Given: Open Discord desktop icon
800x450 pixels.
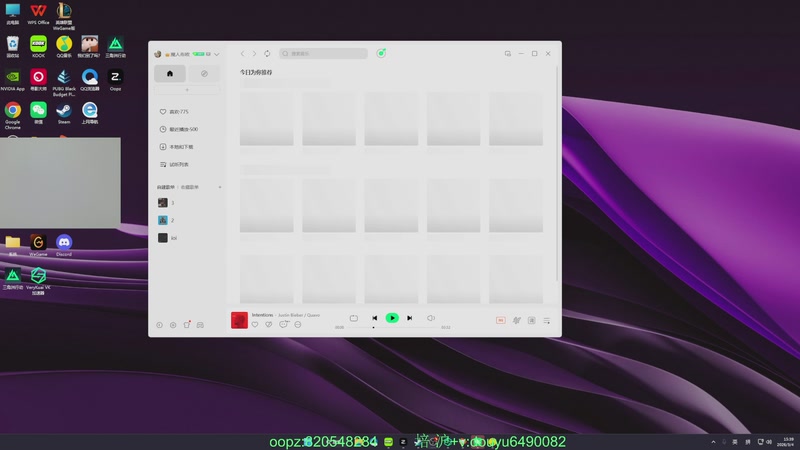Looking at the screenshot, I should click(64, 245).
